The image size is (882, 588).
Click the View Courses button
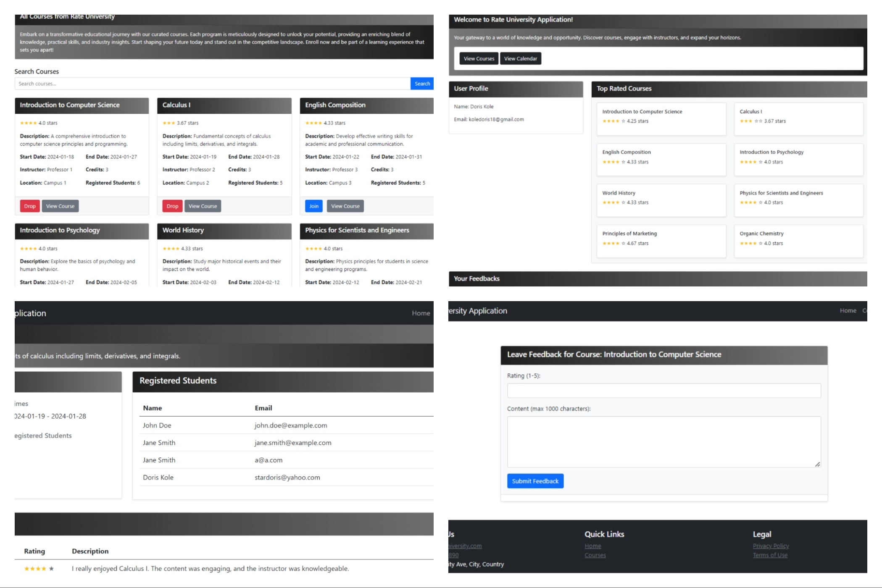coord(479,59)
